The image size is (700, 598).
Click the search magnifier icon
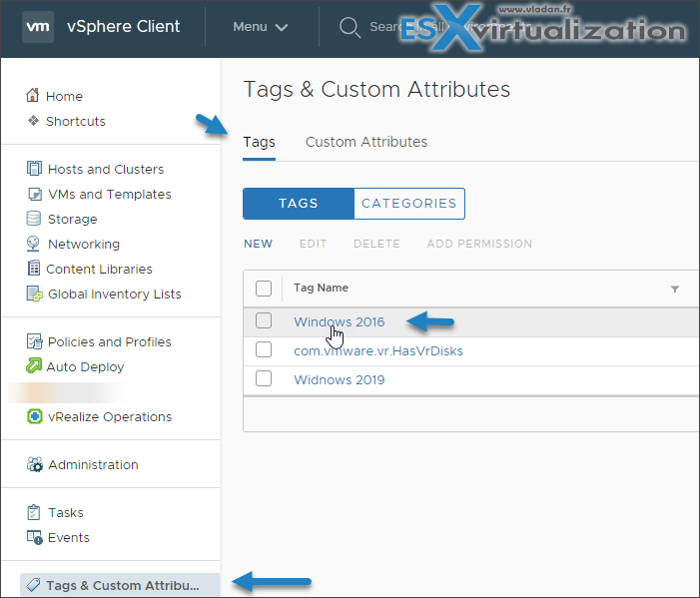coord(350,27)
